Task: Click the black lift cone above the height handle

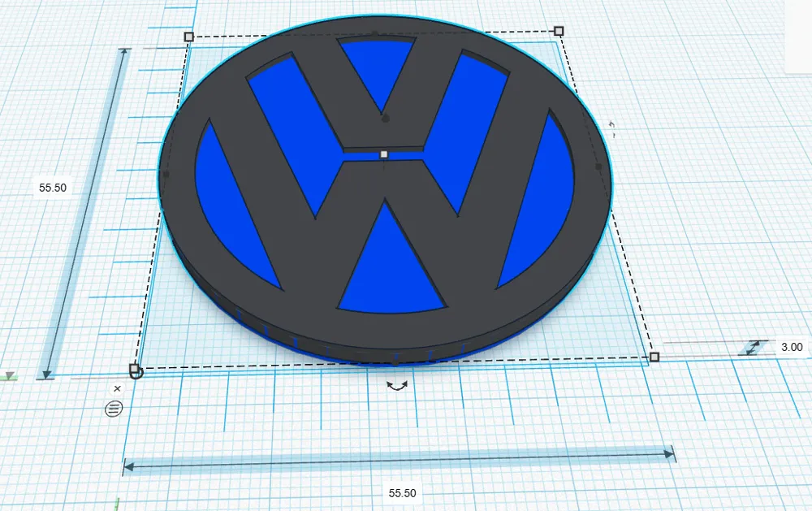Action: pos(385,119)
